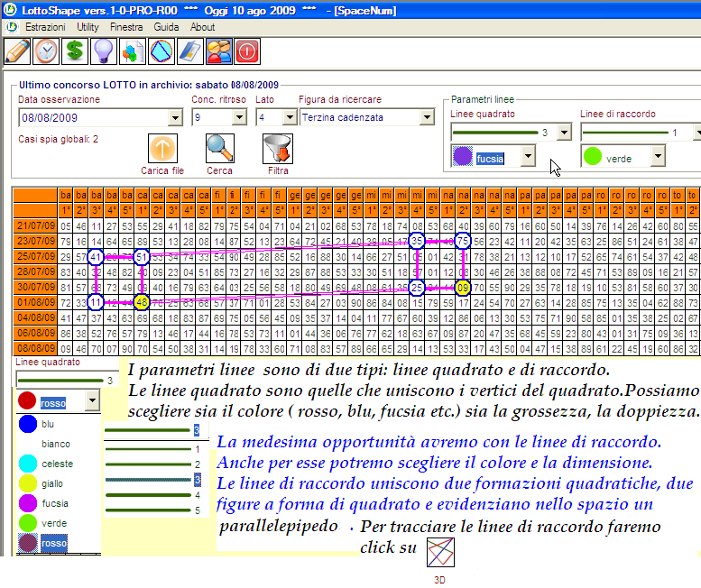Expand the Figura da ricercare dropdown
Viewport: 701px width, 588px height.
click(x=427, y=118)
